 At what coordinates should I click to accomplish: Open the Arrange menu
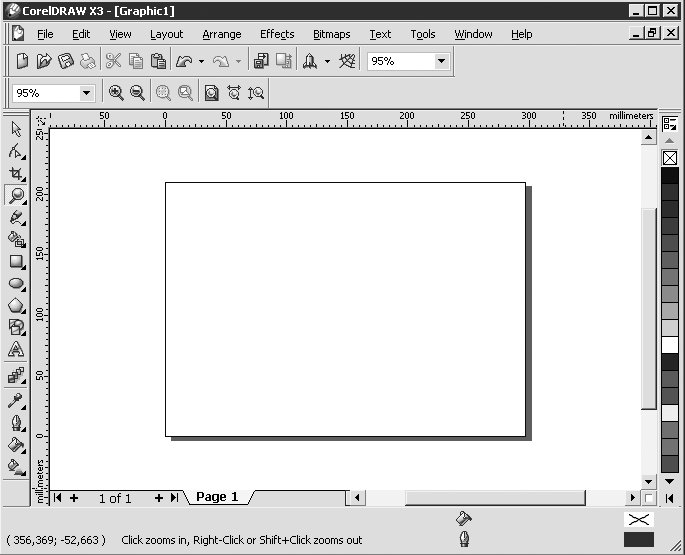pos(221,34)
